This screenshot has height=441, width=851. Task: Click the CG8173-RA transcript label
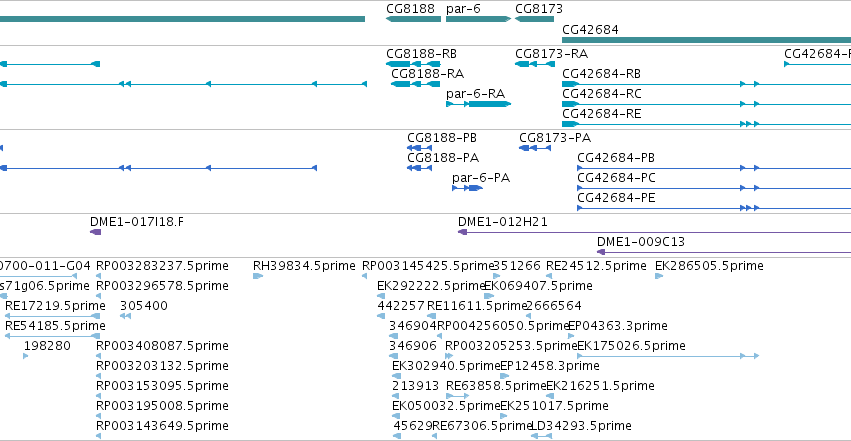pos(551,54)
